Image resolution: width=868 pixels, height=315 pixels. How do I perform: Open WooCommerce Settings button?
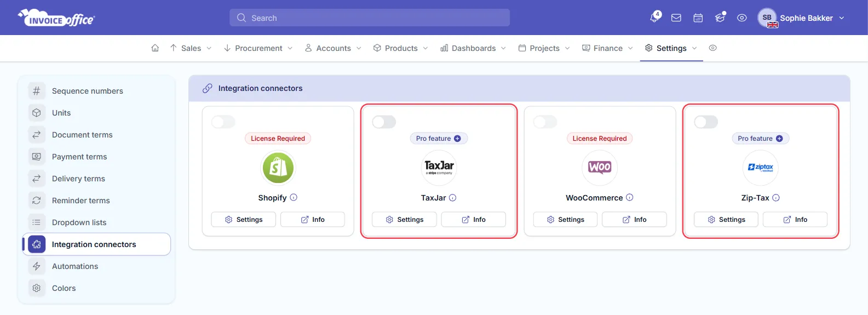pos(565,220)
